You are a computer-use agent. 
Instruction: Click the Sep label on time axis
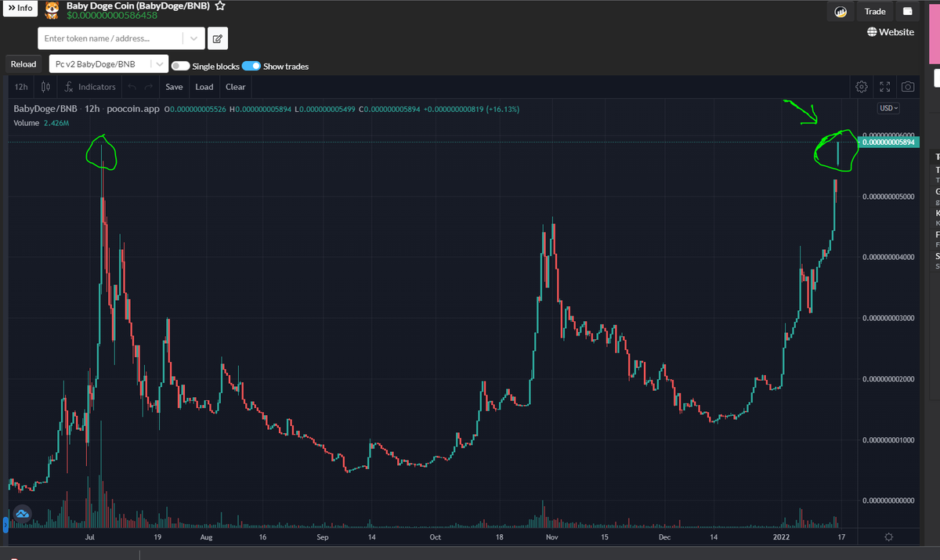point(323,537)
